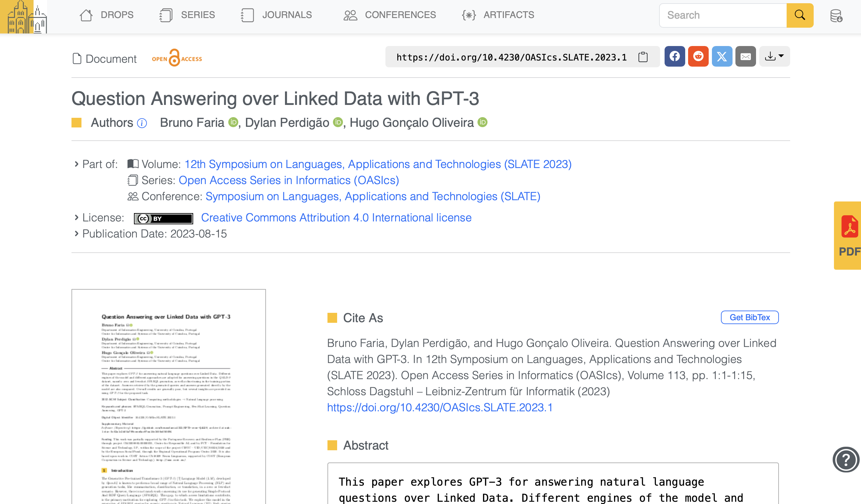
Task: Click the DROPS castle logo
Action: coord(23,16)
